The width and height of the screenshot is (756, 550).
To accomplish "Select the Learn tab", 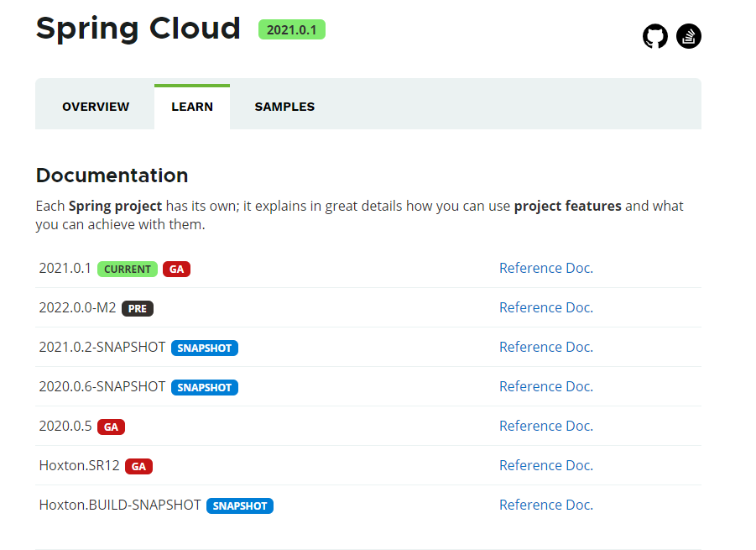I will [192, 107].
